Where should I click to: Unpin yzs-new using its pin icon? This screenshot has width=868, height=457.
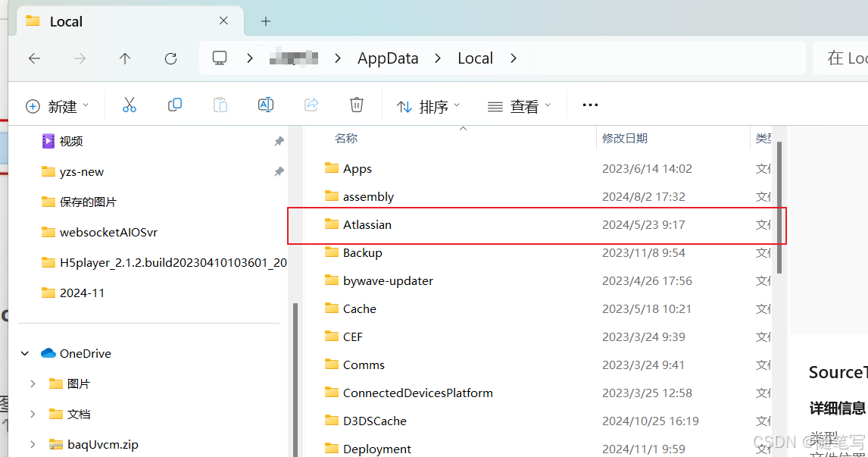pos(279,172)
